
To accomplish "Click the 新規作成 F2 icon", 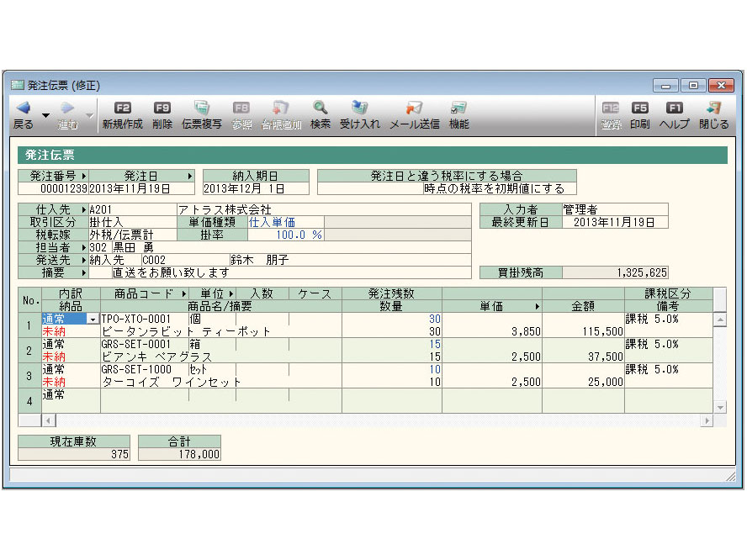I will [122, 108].
